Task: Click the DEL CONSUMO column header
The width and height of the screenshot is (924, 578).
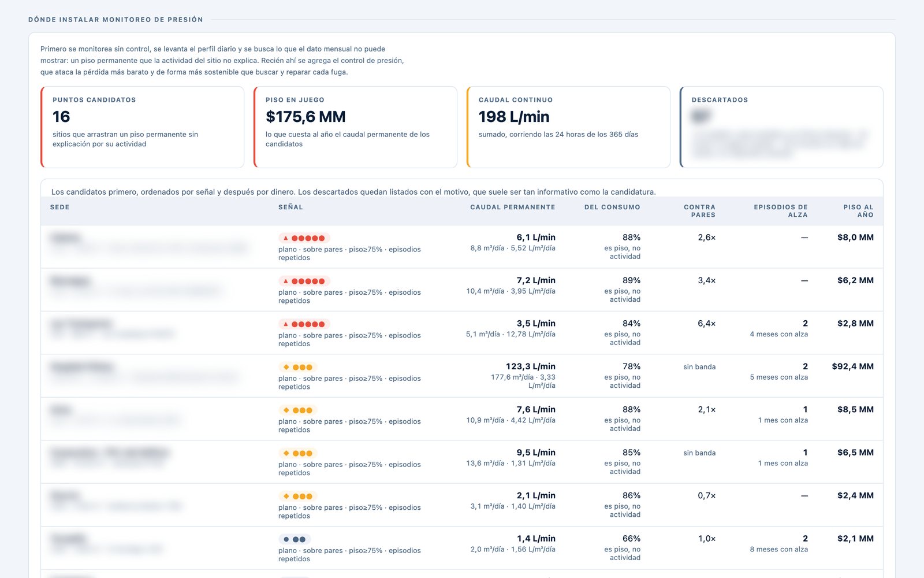Action: click(x=612, y=207)
